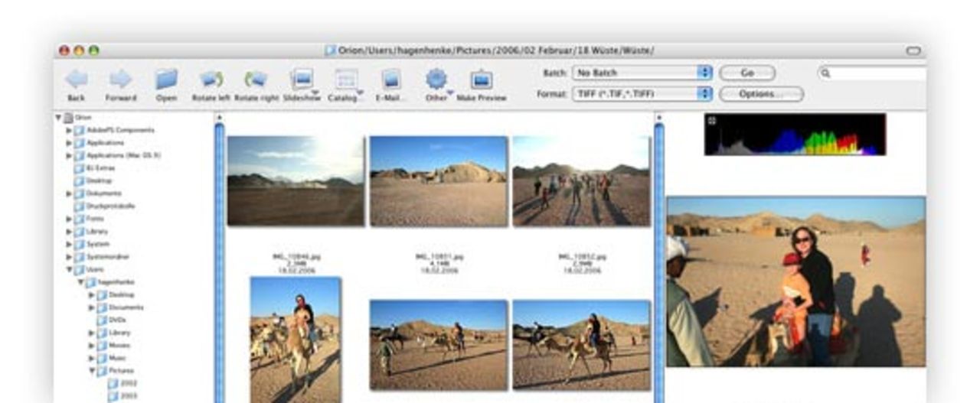Expand the Applications (Mac OS 9) folder
The image size is (980, 403).
click(69, 155)
